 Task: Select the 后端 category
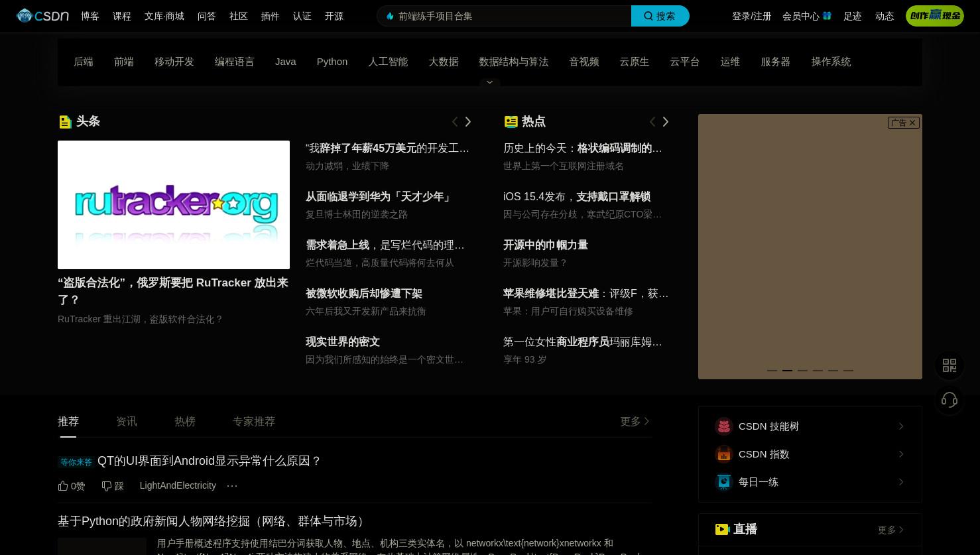[x=84, y=62]
